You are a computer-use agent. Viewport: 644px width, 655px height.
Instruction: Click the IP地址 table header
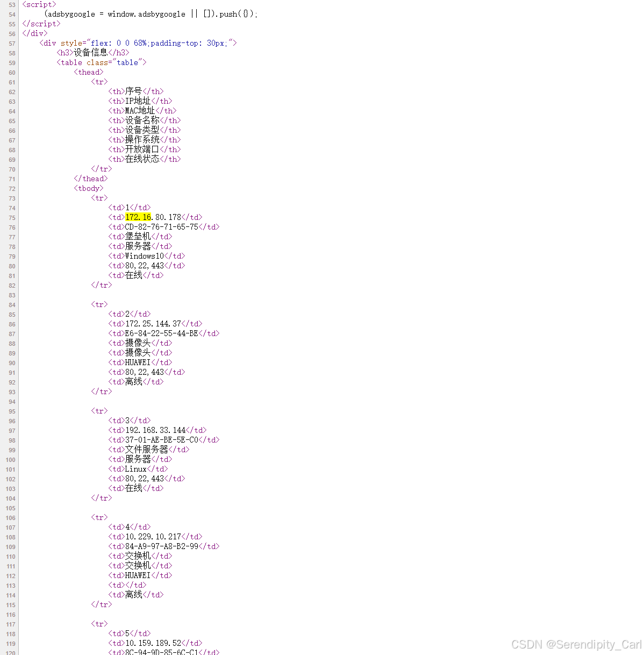click(138, 101)
